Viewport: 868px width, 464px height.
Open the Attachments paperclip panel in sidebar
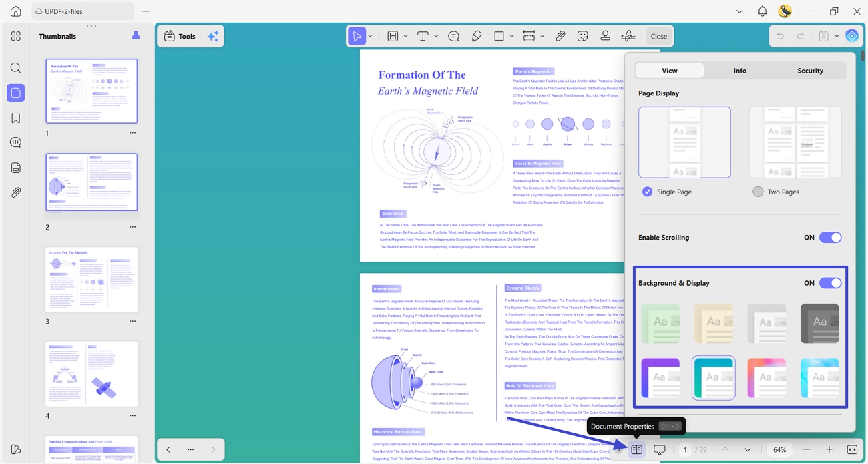point(16,192)
